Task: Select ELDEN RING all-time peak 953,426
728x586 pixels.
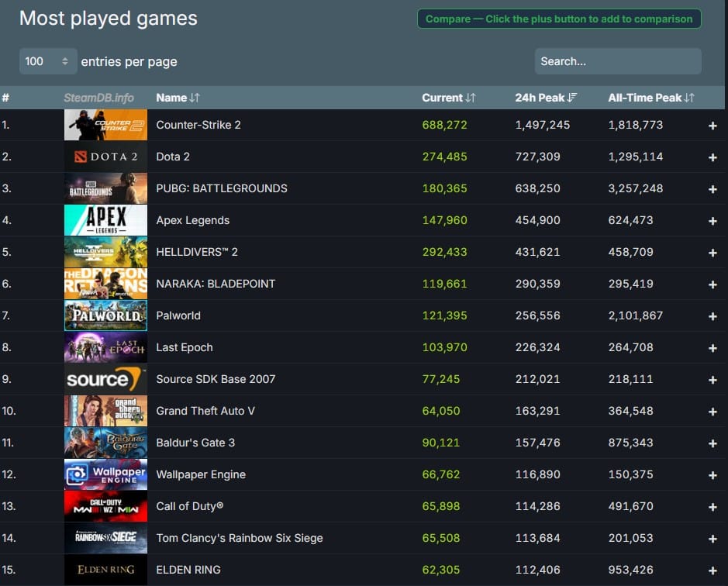Action: pos(630,570)
